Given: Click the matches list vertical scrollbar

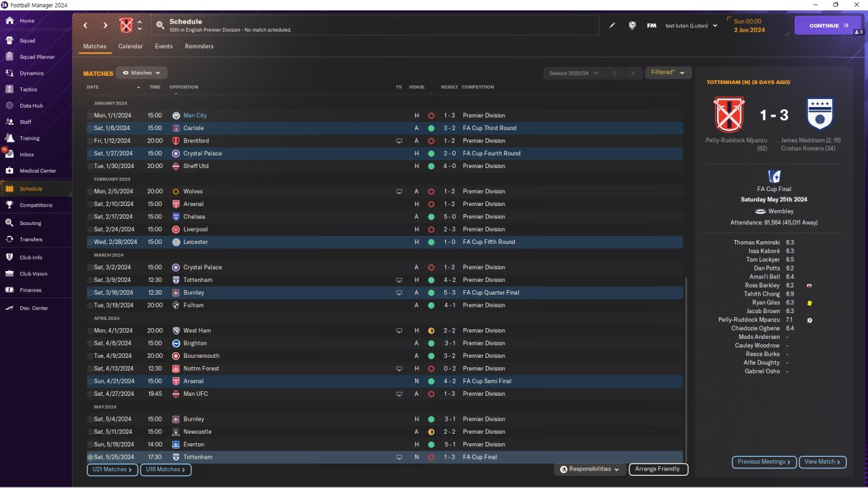Looking at the screenshot, I should [686, 369].
